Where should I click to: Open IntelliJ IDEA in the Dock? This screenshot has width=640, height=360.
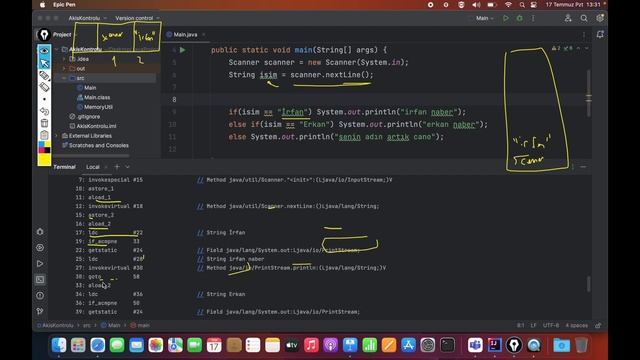point(495,345)
